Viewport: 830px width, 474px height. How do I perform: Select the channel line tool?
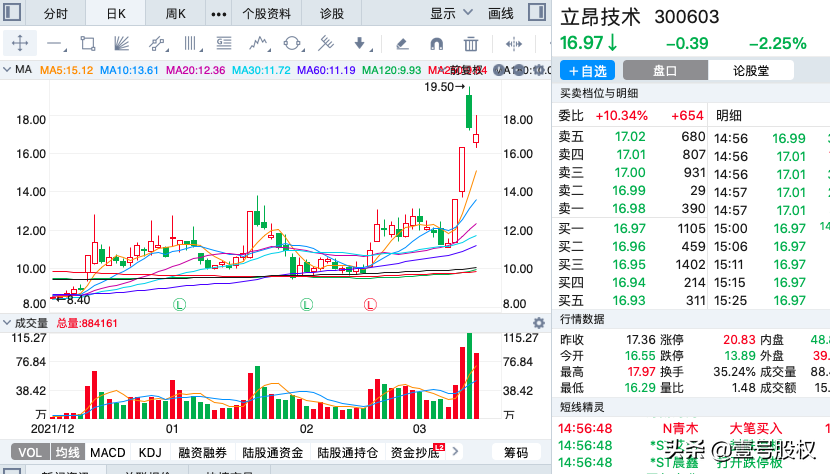[x=156, y=43]
